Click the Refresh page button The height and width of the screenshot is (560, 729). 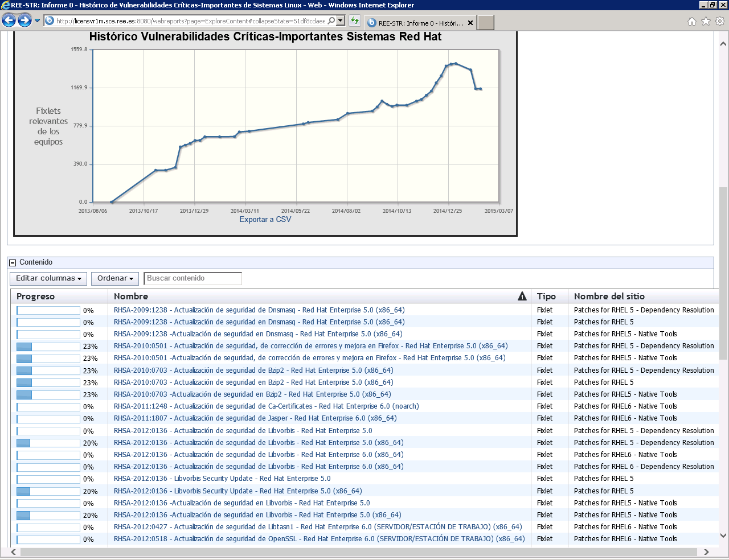pyautogui.click(x=355, y=21)
